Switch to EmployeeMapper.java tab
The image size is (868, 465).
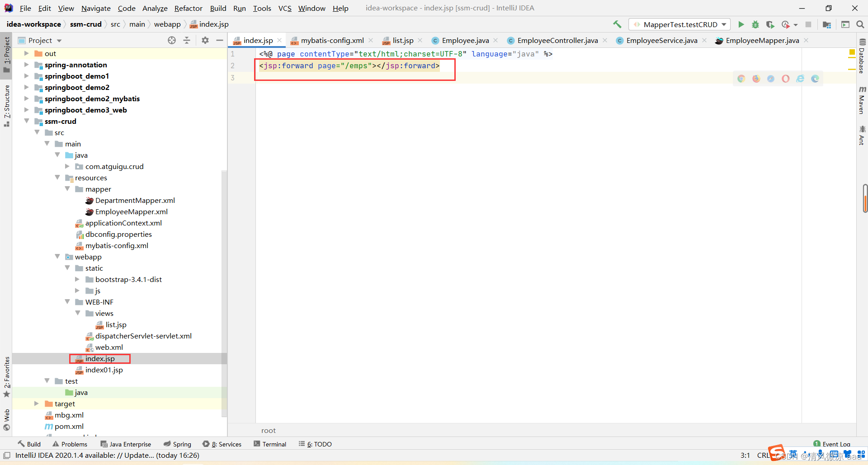[762, 40]
